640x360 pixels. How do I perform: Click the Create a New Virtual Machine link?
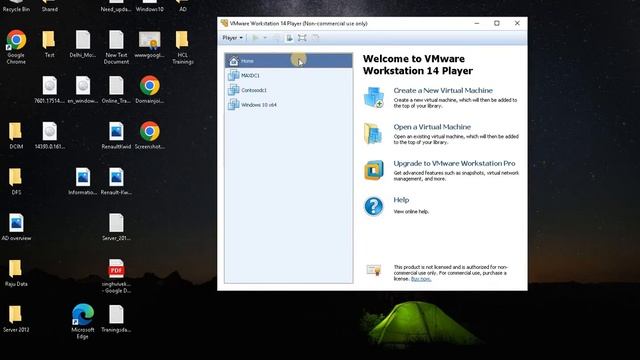443,91
